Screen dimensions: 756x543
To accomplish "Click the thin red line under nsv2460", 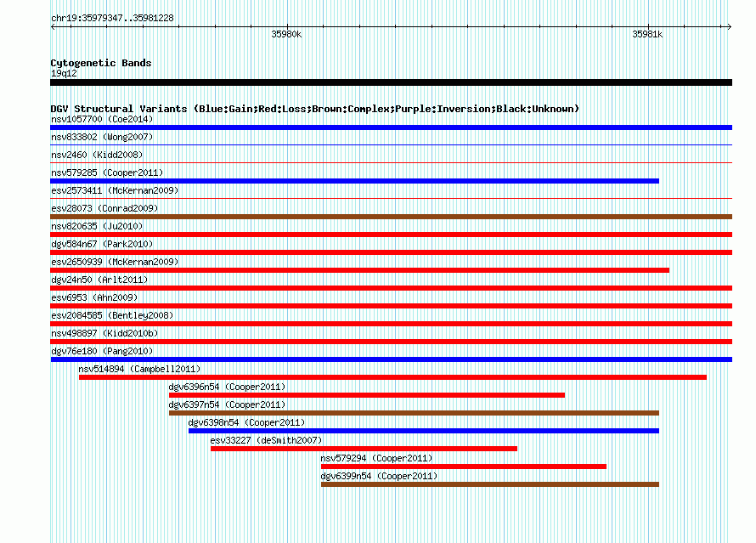I will pyautogui.click(x=391, y=162).
